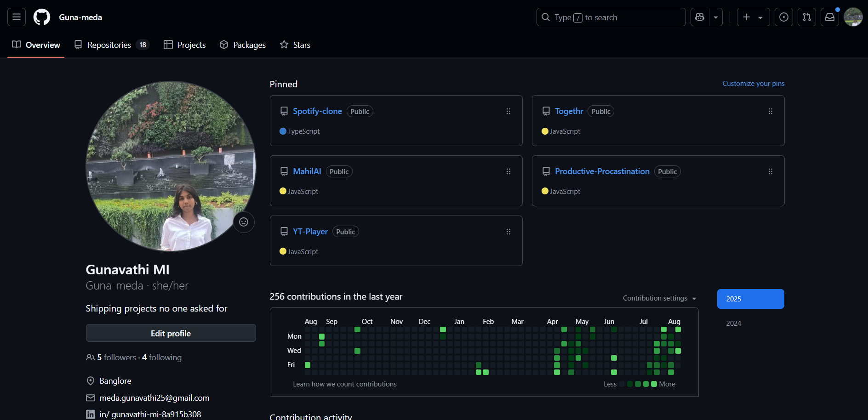The image size is (868, 420).
Task: Switch to the Packages tab
Action: tap(243, 45)
